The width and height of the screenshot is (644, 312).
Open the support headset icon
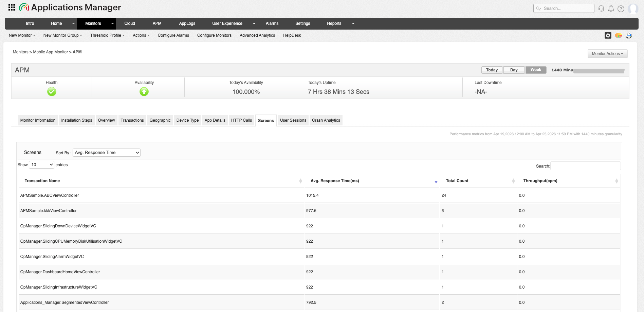(601, 8)
